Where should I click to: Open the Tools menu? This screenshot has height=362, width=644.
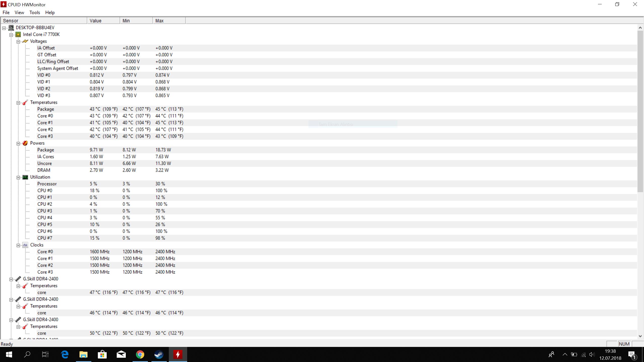pos(34,13)
